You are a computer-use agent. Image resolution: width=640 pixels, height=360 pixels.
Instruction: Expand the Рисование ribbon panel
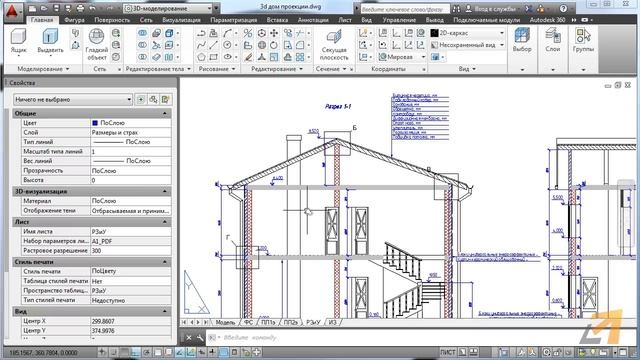coord(217,69)
